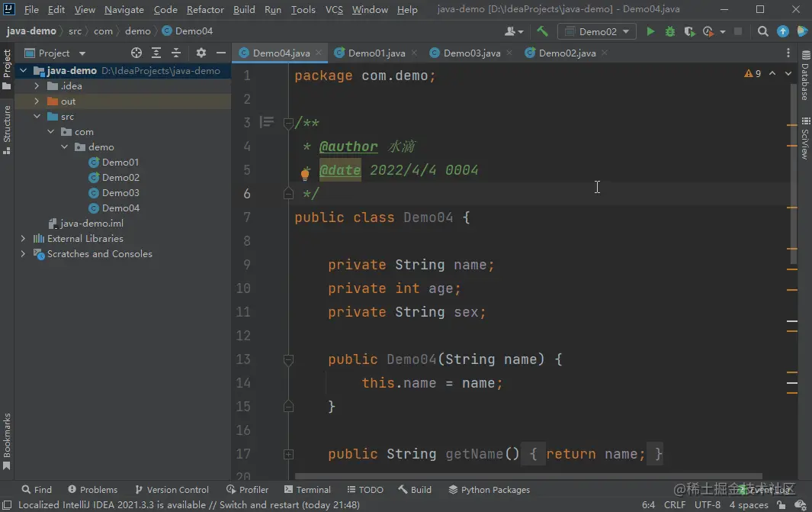
Task: Click the warnings indicator showing 9
Action: point(753,73)
